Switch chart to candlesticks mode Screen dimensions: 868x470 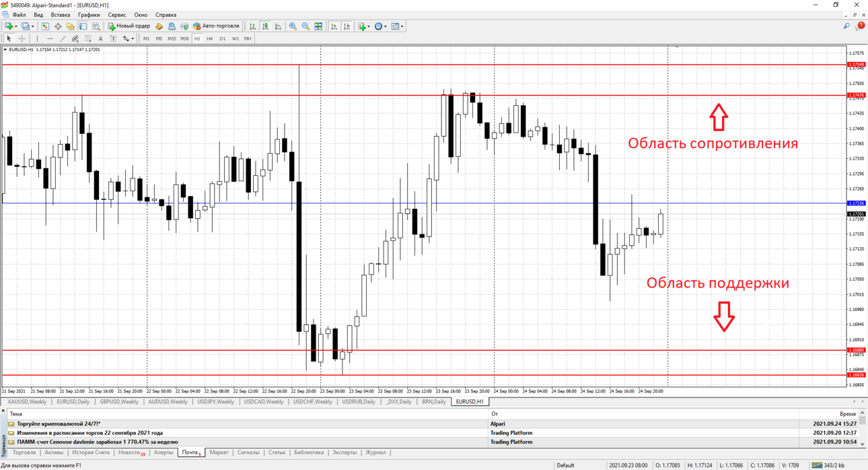tap(265, 26)
